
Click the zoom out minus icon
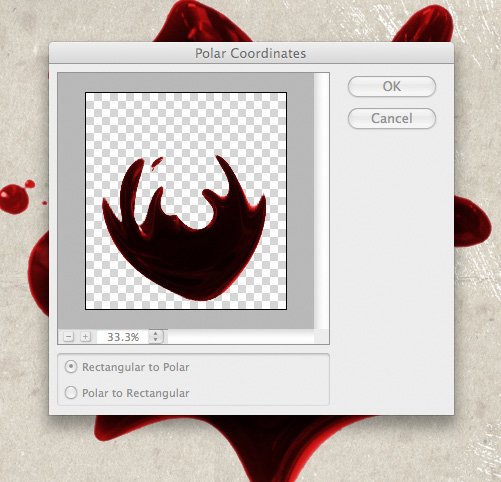(x=68, y=337)
